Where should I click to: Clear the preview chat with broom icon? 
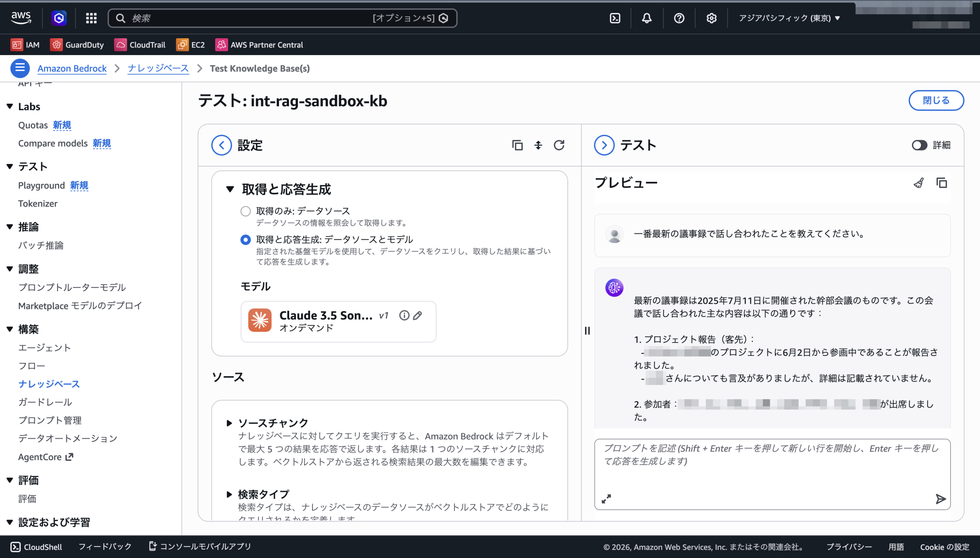pyautogui.click(x=919, y=183)
